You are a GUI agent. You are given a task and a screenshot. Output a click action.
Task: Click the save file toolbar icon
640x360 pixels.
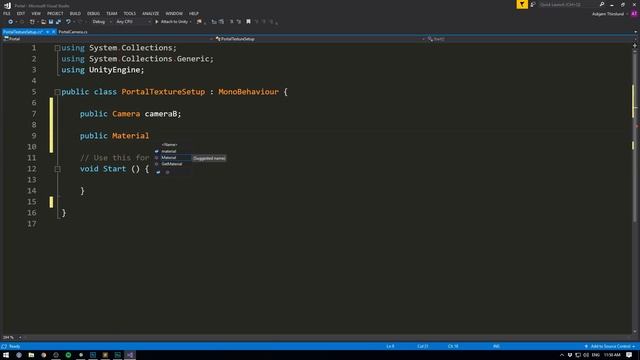point(51,22)
